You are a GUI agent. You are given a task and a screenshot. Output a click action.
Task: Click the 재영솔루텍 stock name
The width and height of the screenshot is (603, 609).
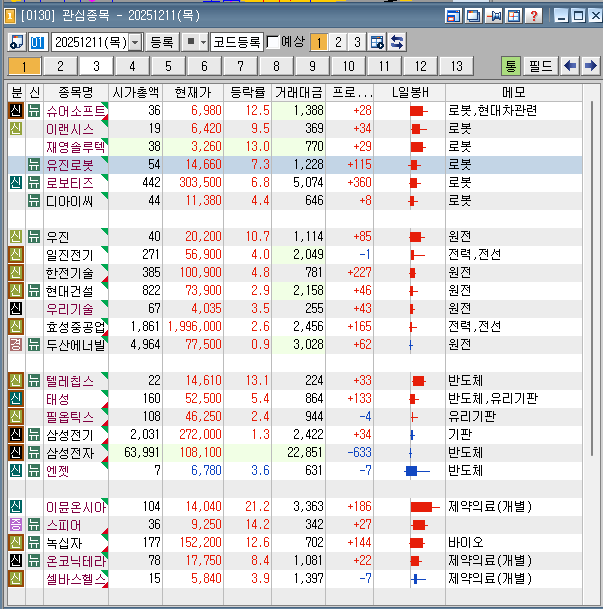click(75, 147)
